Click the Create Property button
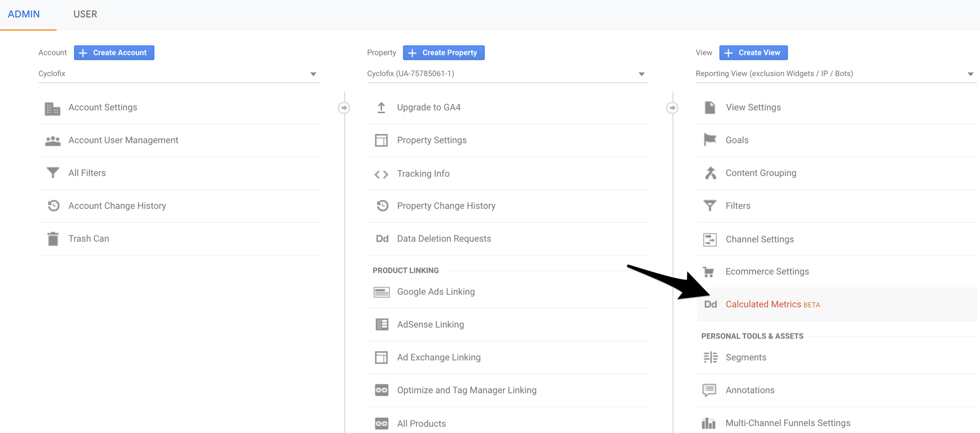Viewport: 980px width, 433px height. 444,53
